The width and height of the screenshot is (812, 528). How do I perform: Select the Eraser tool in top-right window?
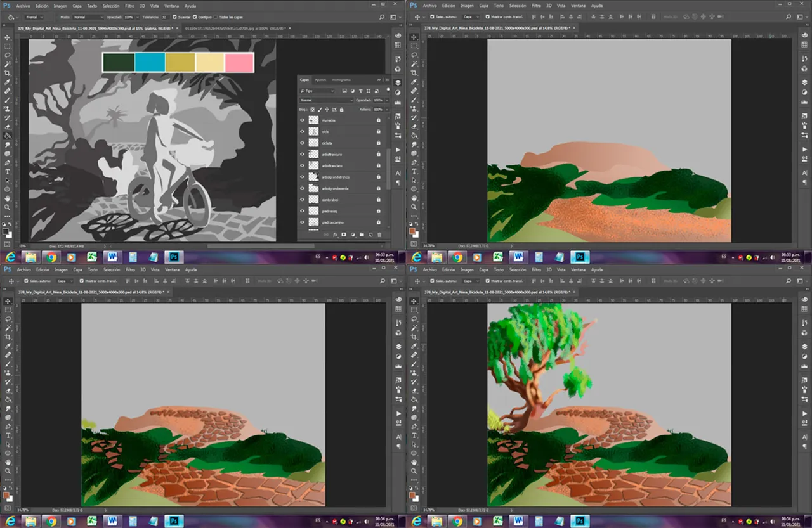(x=414, y=126)
